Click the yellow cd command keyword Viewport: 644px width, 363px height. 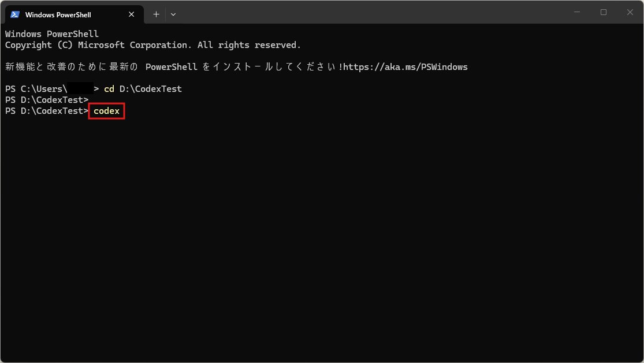(109, 89)
